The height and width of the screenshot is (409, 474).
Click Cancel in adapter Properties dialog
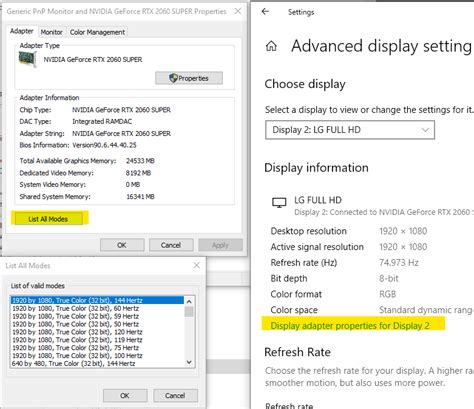(171, 245)
